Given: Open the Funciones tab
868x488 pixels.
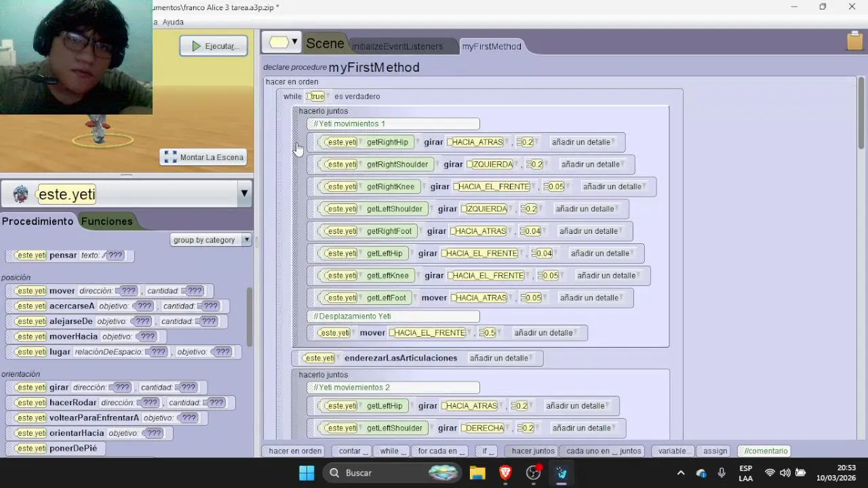Looking at the screenshot, I should point(106,221).
